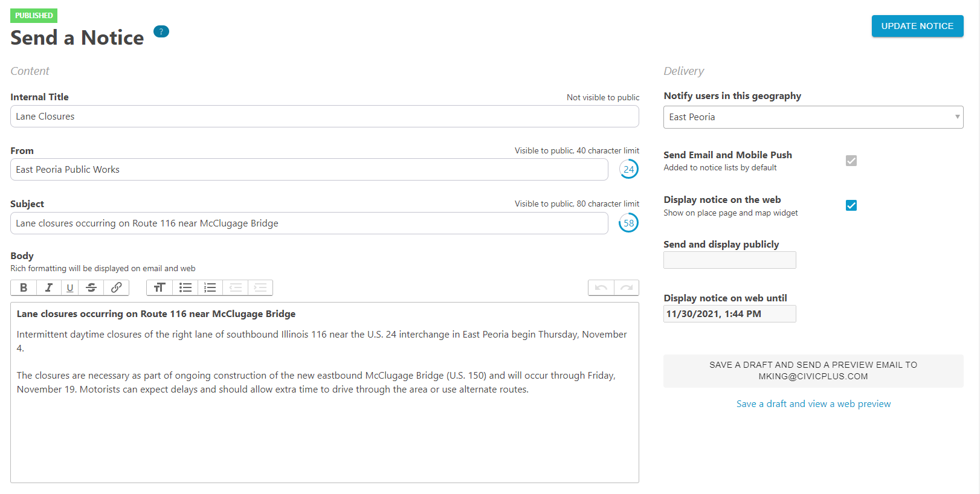Viewport: 980px width, 494px height.
Task: Decrease indent in body editor
Action: point(236,287)
